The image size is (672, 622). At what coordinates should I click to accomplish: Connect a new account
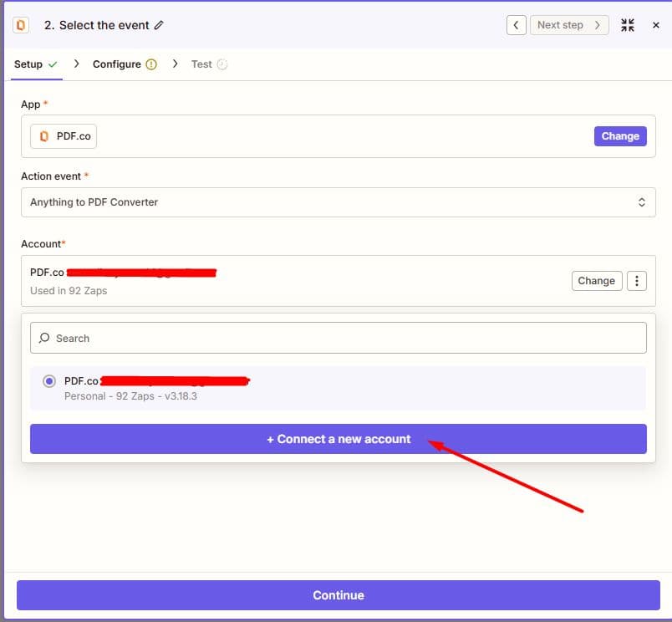pos(339,439)
